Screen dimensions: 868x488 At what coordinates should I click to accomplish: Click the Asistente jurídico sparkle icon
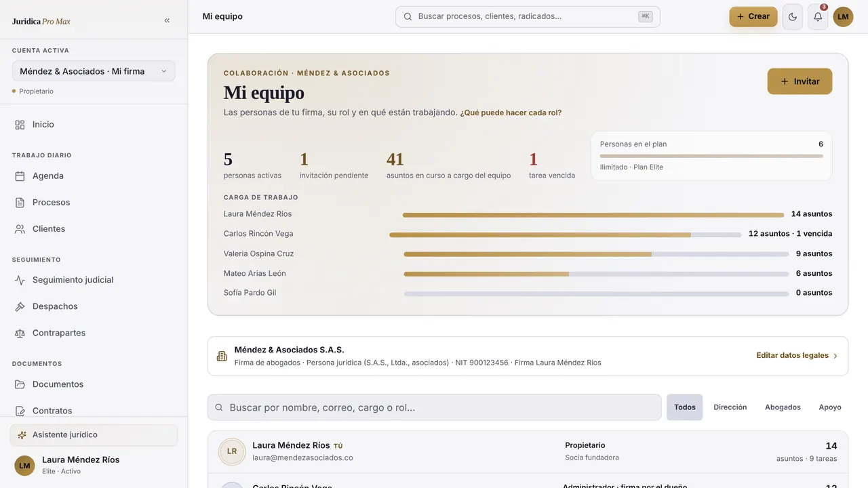(22, 435)
